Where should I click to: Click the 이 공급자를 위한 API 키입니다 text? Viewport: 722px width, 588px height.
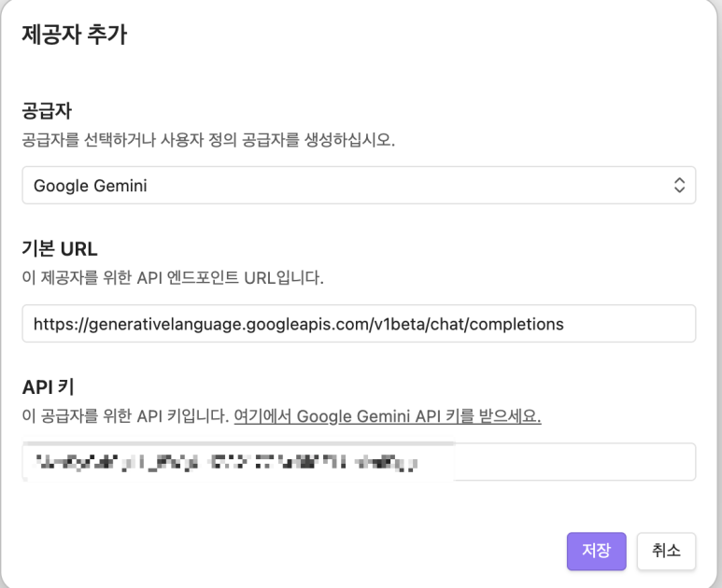pos(125,415)
